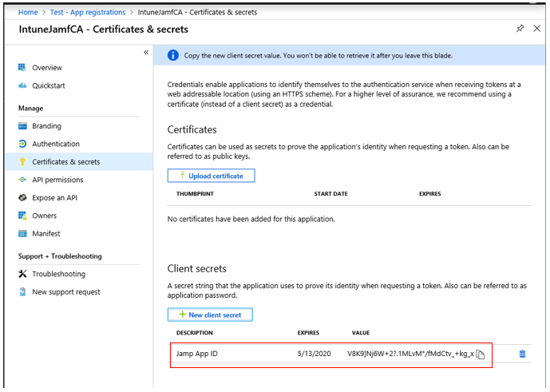Click the Overview grid icon
This screenshot has height=392, width=550.
pos(22,67)
